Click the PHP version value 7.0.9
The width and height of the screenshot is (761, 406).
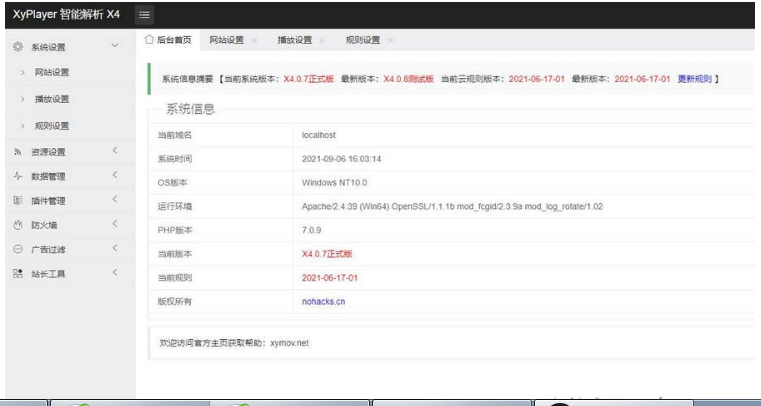click(x=311, y=230)
